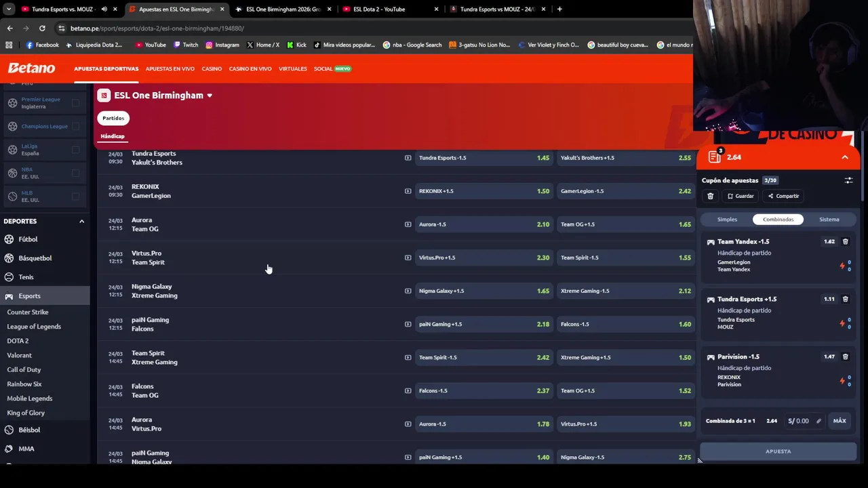Bet on Falcons -1.5 at 1.60
The height and width of the screenshot is (488, 868).
pos(626,324)
